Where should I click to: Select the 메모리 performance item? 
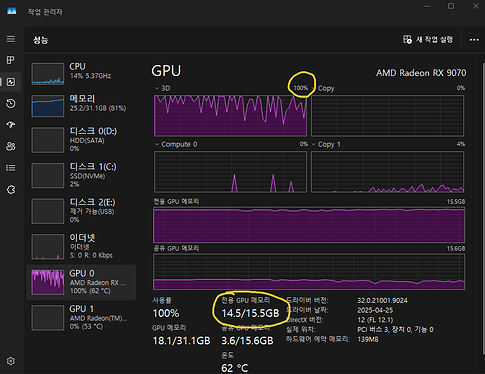[x=81, y=105]
